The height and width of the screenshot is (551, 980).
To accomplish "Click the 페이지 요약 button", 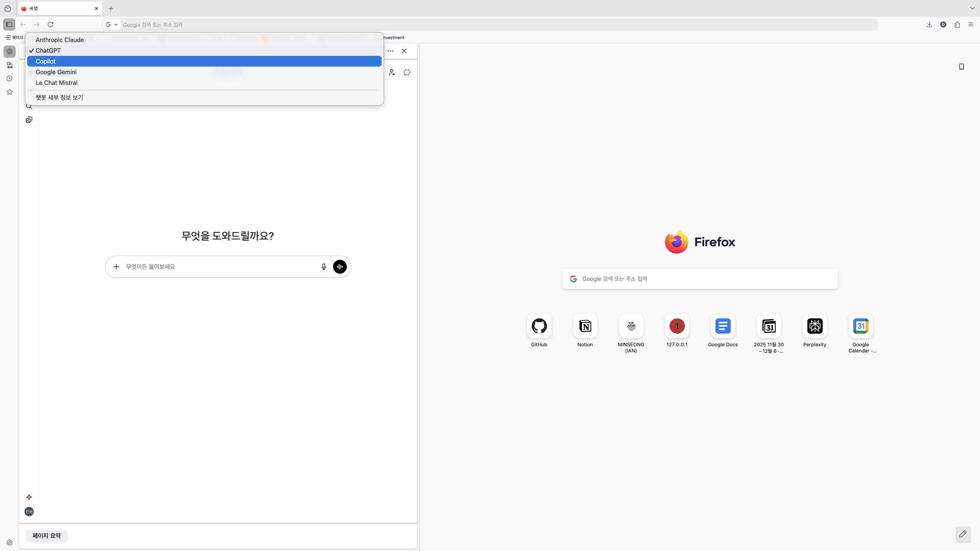I will coord(47,536).
